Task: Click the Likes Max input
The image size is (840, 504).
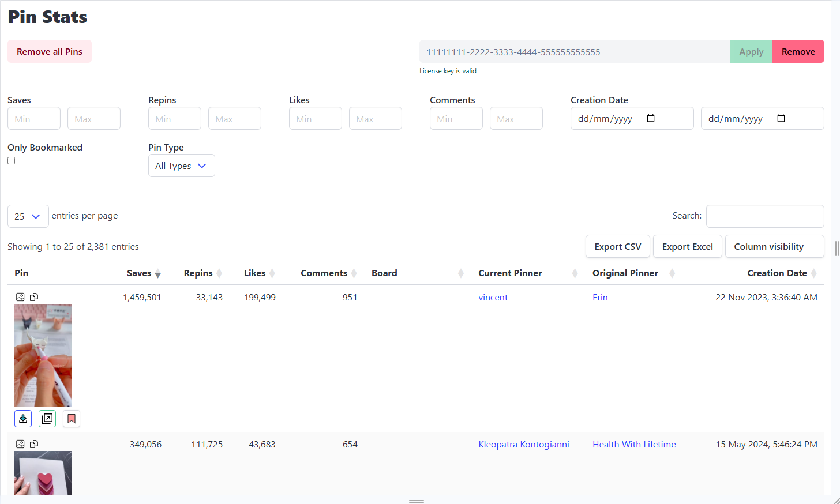Action: (x=376, y=118)
